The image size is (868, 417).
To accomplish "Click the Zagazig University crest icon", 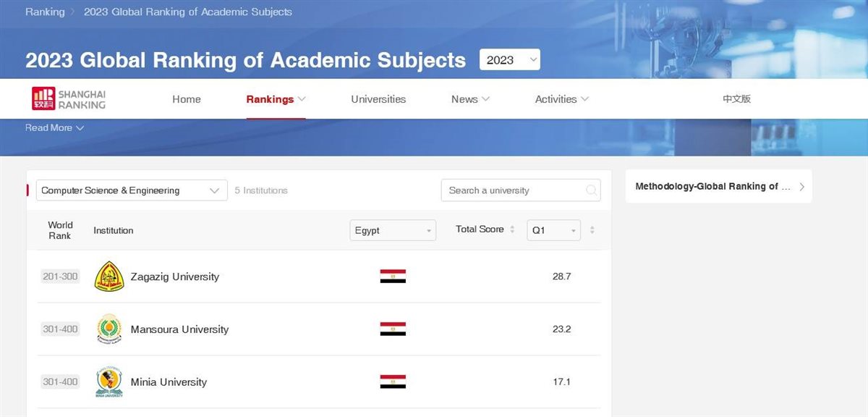I will (x=109, y=277).
